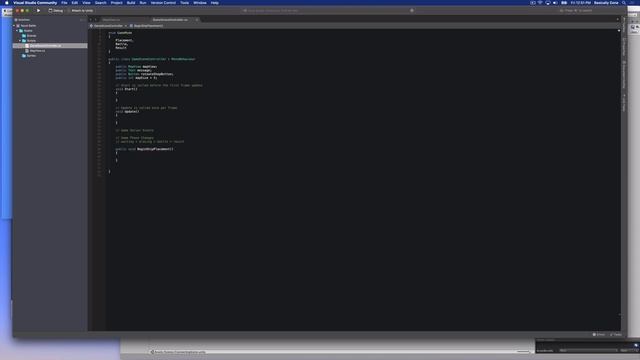Collapse the Assets folder node
Screen dimensions: 640x360
point(17,31)
